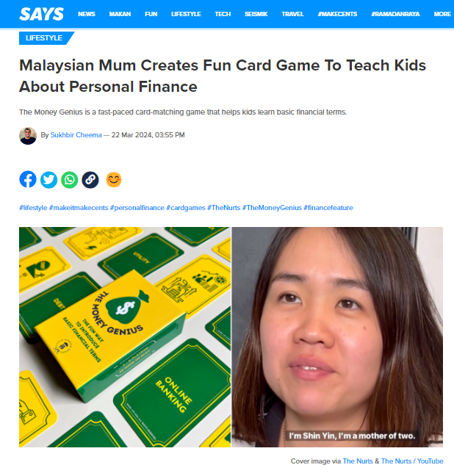Open the #RAMADANRAYA nav item
This screenshot has width=454, height=476.
[x=395, y=14]
